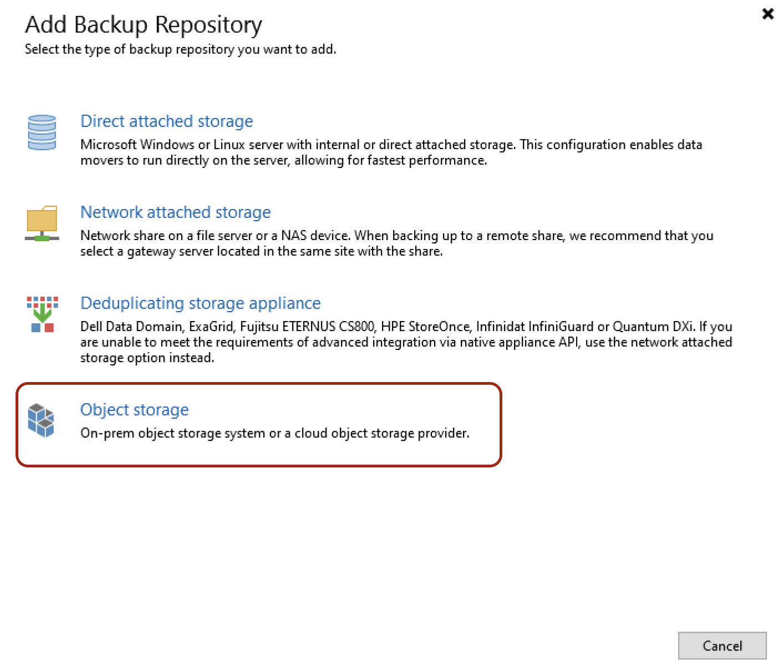This screenshot has height=672, width=784.
Task: Click the Direct attached storage disk-stack icon
Action: 42,133
